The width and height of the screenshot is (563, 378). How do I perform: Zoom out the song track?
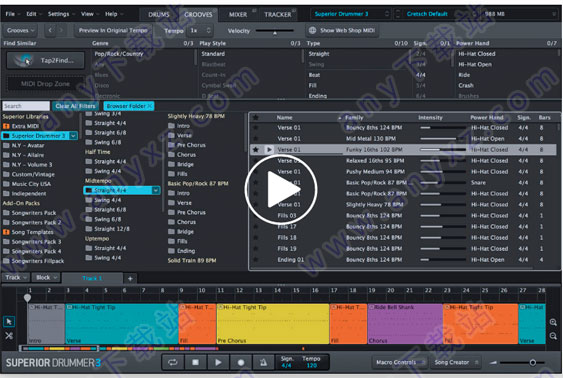pos(553,336)
